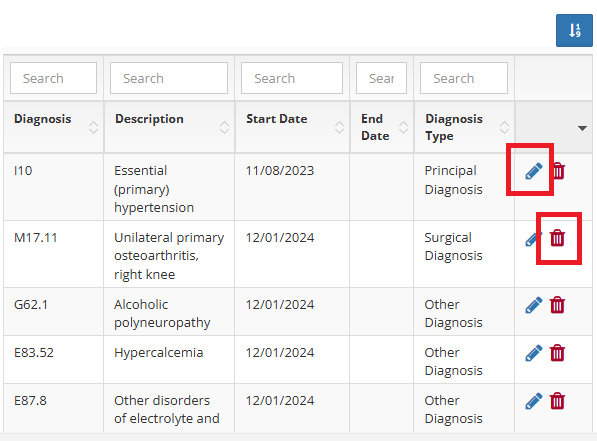The width and height of the screenshot is (597, 441).
Task: Delete the I10 hypertension diagnosis row
Action: [x=559, y=171]
